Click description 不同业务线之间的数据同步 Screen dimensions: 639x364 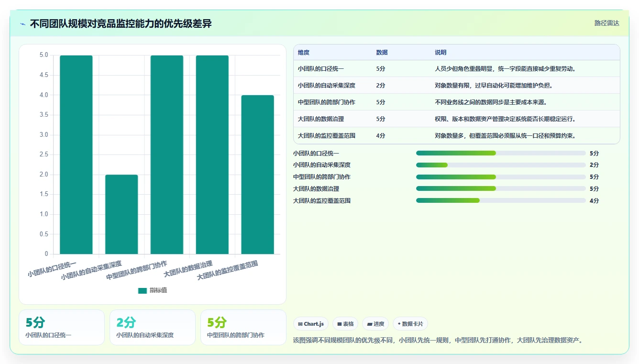coord(491,102)
